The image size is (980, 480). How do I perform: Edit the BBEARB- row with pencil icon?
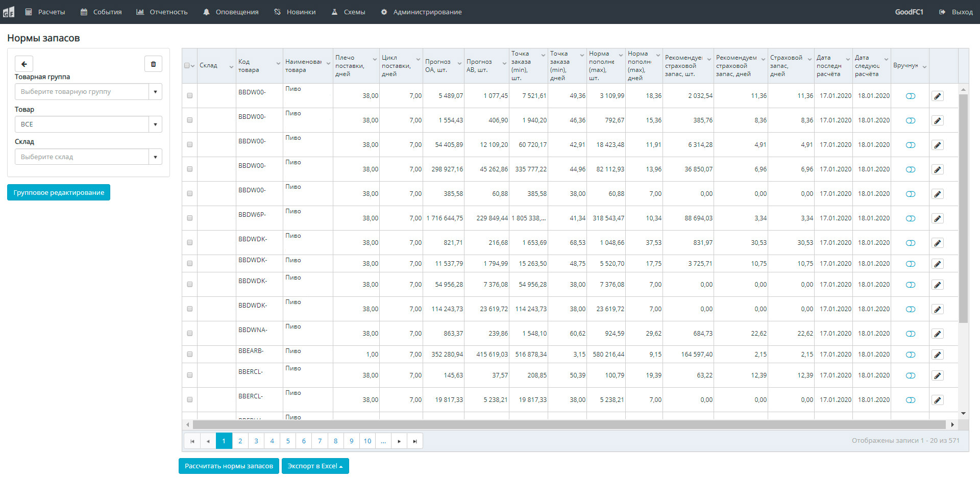tap(938, 355)
